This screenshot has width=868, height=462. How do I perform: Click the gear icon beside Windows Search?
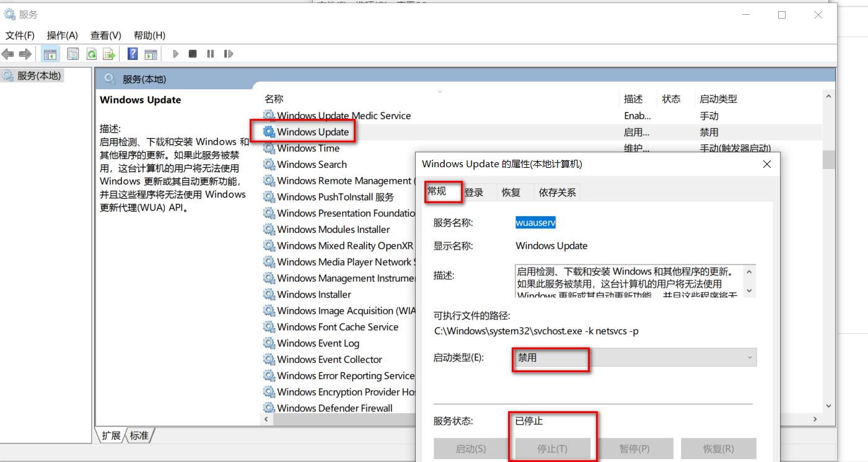tap(269, 164)
